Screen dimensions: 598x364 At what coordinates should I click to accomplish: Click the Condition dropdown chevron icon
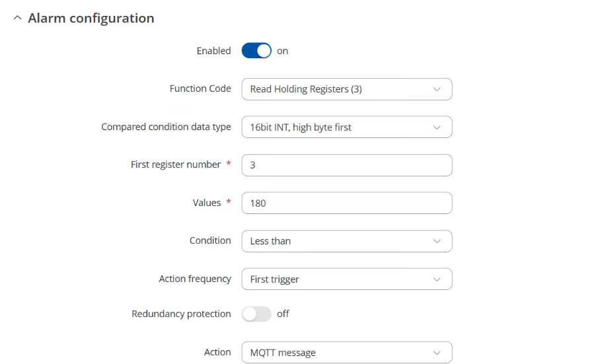(437, 241)
